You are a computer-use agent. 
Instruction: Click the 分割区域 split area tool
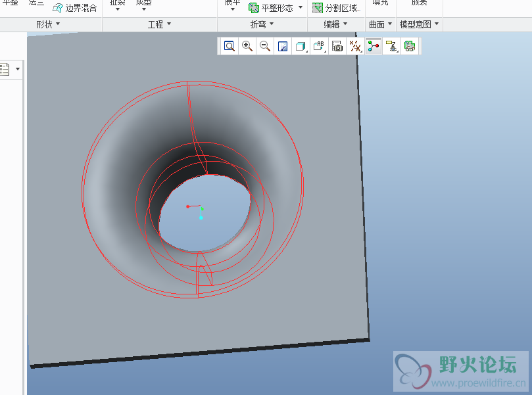click(336, 8)
